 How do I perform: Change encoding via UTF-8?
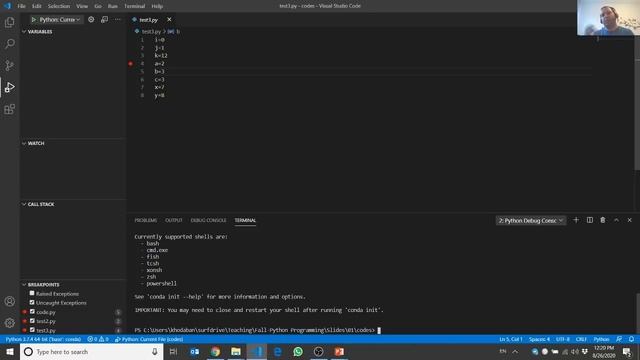pos(562,339)
